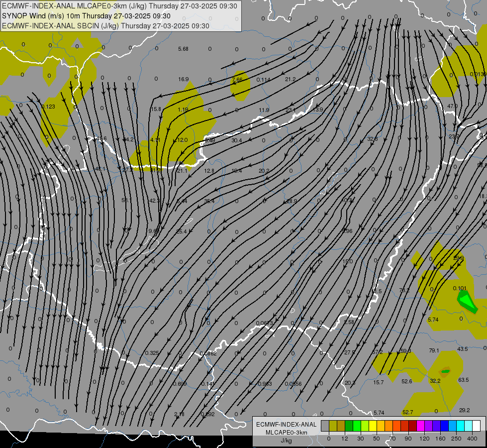Click the map value 63.5
The image size is (487, 448).
(x=464, y=380)
